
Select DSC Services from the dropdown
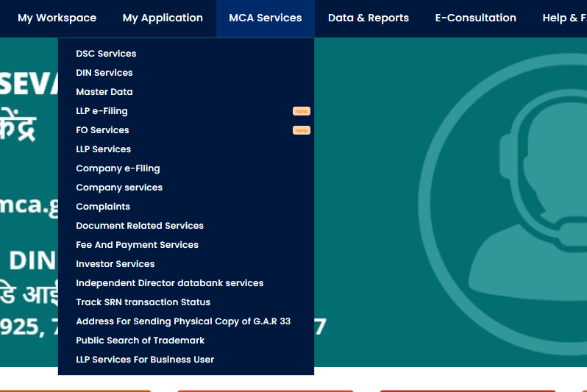tap(106, 54)
